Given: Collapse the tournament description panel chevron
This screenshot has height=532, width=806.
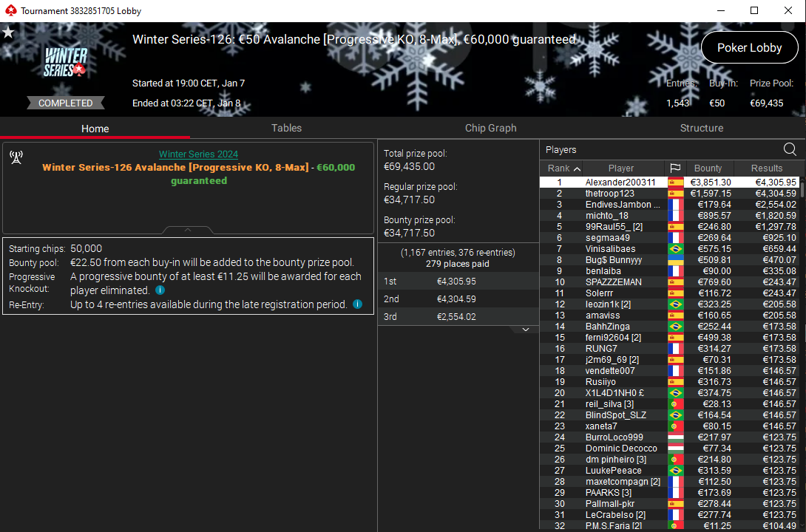Looking at the screenshot, I should (188, 230).
